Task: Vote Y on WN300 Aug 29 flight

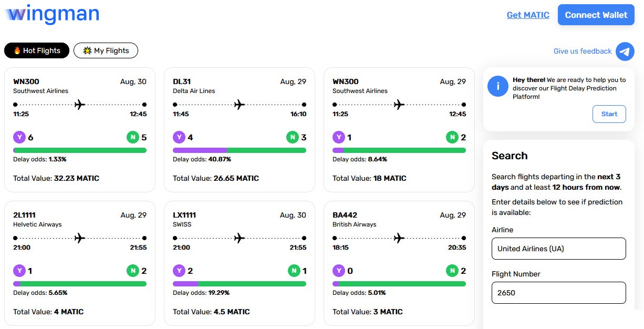Action: click(339, 138)
